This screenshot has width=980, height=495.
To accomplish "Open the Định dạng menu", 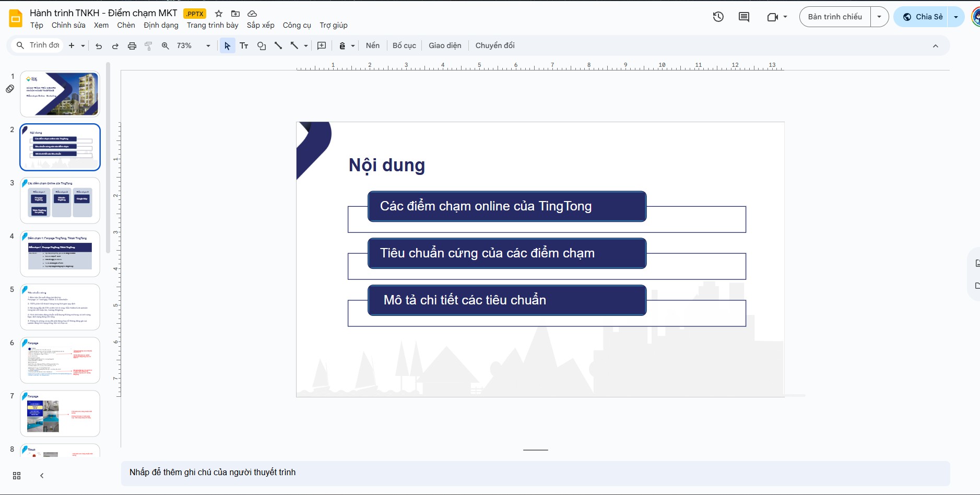I will [161, 25].
